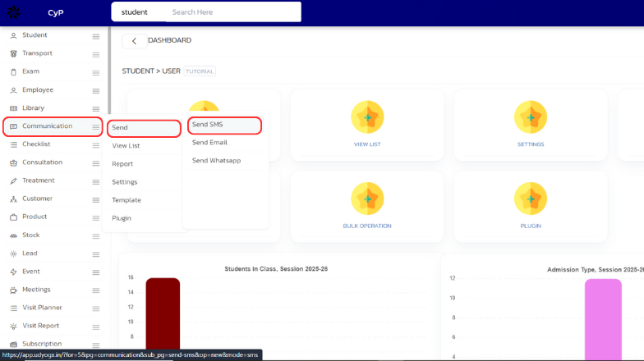Click the Library sidebar icon
The height and width of the screenshot is (361, 644).
(x=13, y=108)
